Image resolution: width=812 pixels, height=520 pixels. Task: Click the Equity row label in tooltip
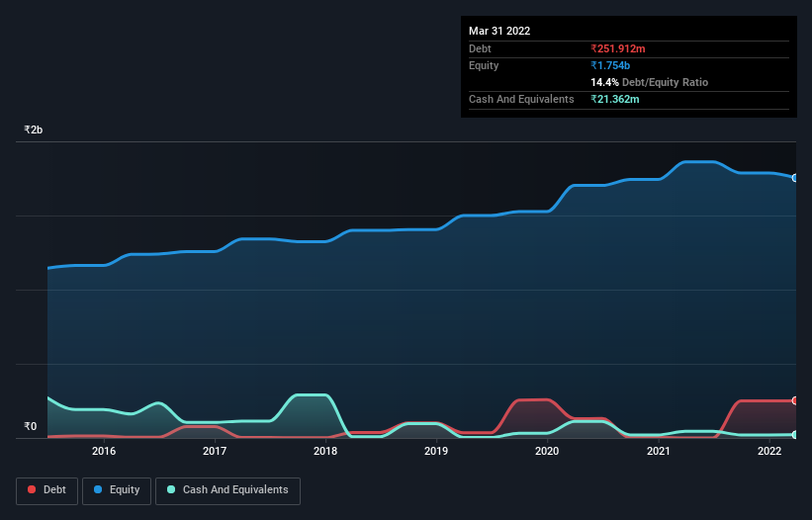(484, 65)
